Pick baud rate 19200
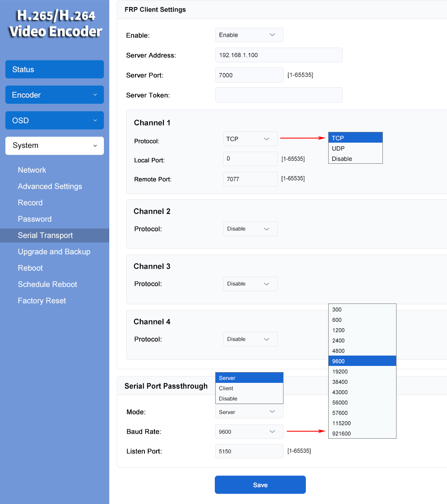 click(x=362, y=371)
